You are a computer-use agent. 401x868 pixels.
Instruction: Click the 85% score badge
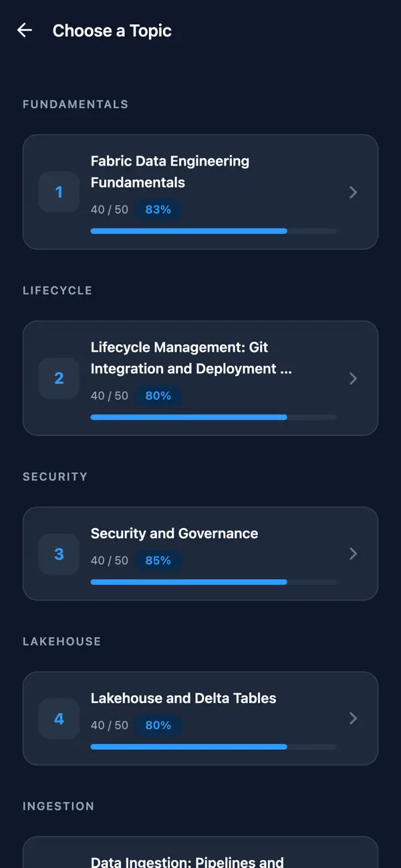click(158, 561)
